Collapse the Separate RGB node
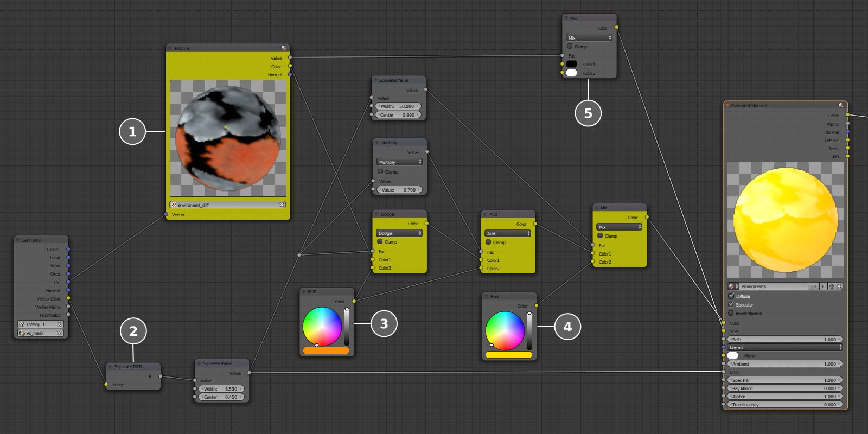868x434 pixels. [110, 366]
